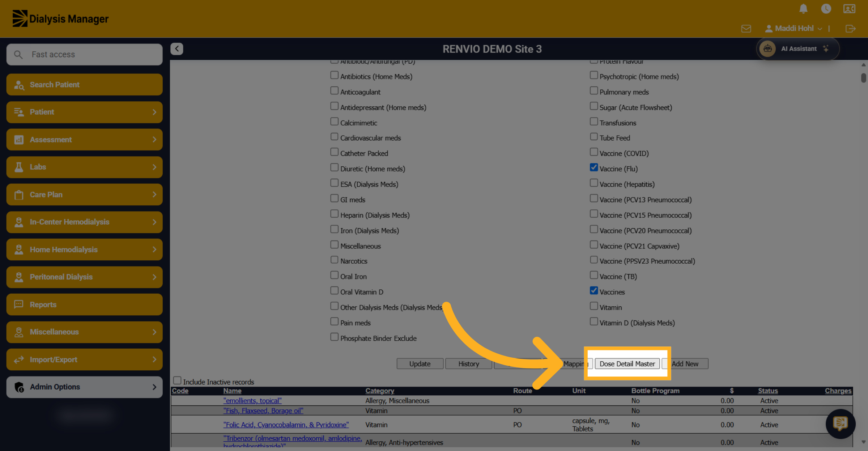The image size is (868, 451).
Task: Open the chat support bubble icon
Action: (841, 424)
